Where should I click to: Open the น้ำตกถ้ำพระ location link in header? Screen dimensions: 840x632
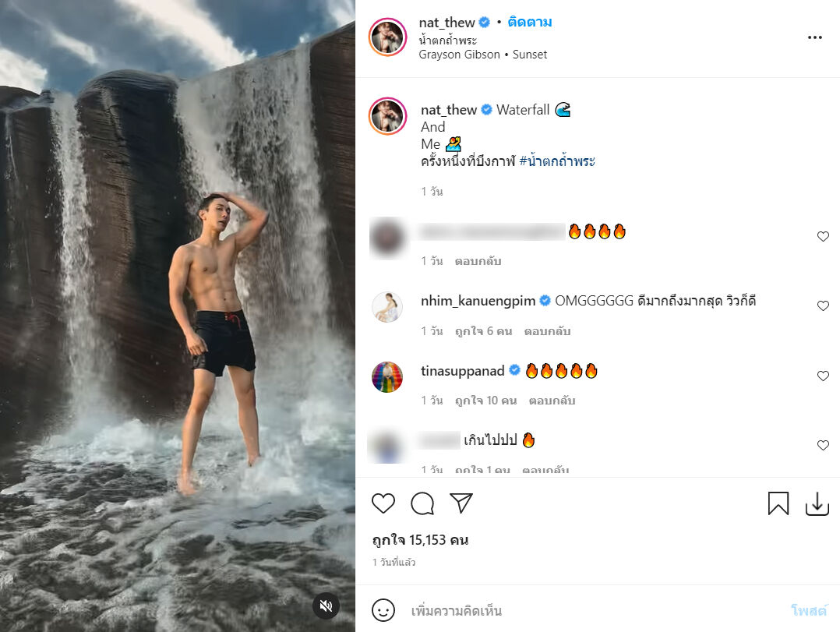[447, 40]
